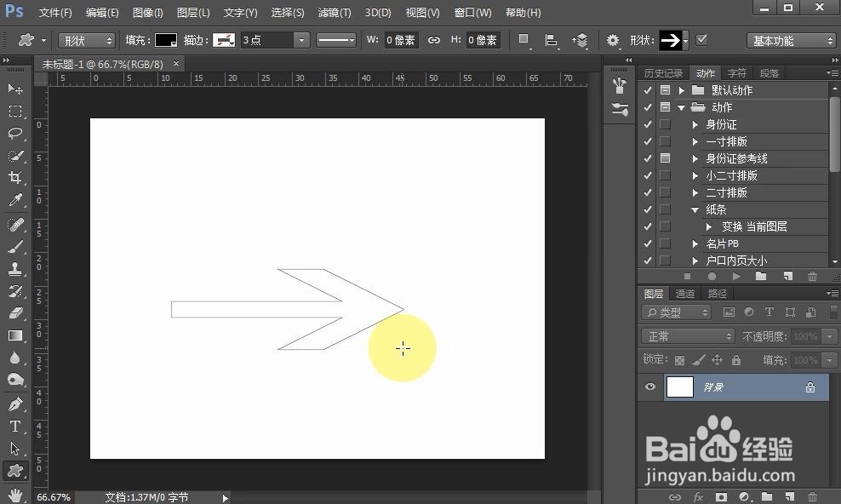Toggle the checkmark for 一寸排版 action

[648, 141]
